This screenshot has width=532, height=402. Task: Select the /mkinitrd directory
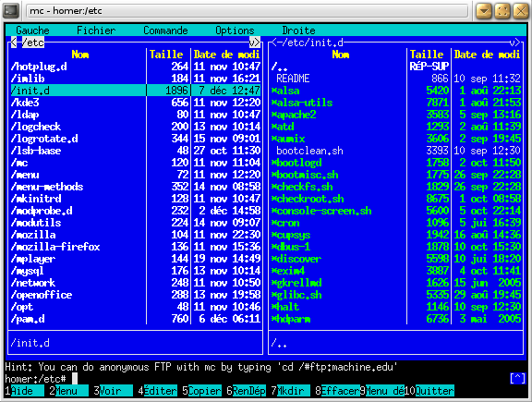coord(136,199)
